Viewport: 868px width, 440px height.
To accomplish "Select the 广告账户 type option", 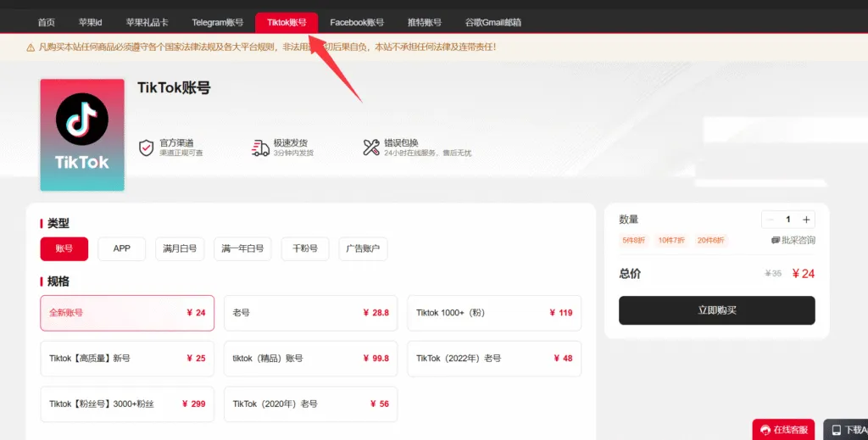I will click(363, 249).
